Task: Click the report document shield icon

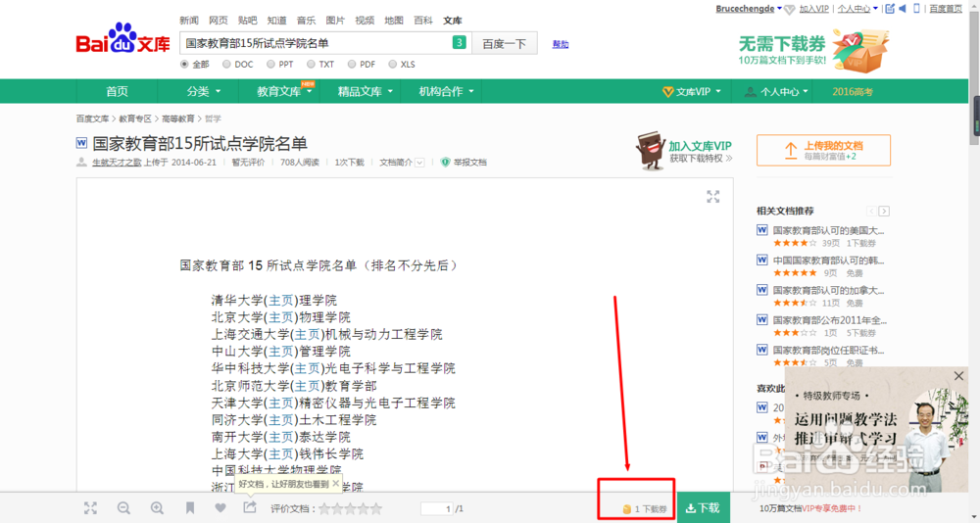Action: click(x=445, y=162)
